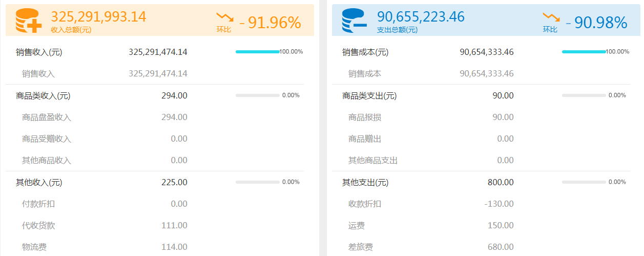
Task: Click the 商品盘盈收入 sub-item
Action: (x=47, y=117)
